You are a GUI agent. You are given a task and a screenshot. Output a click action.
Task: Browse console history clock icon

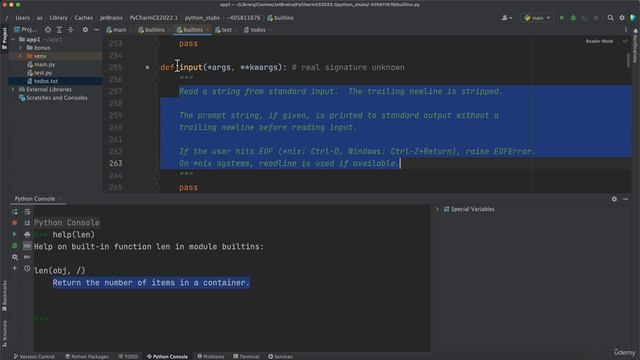click(27, 269)
